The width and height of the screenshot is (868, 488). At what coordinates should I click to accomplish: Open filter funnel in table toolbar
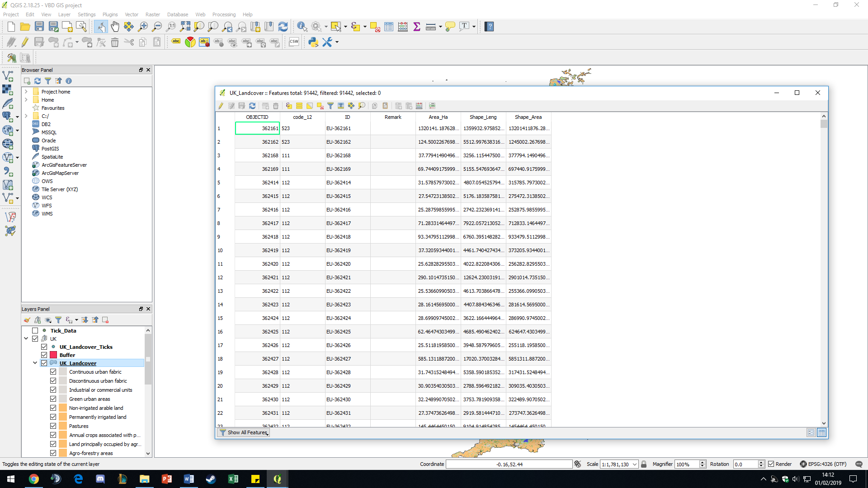(330, 106)
